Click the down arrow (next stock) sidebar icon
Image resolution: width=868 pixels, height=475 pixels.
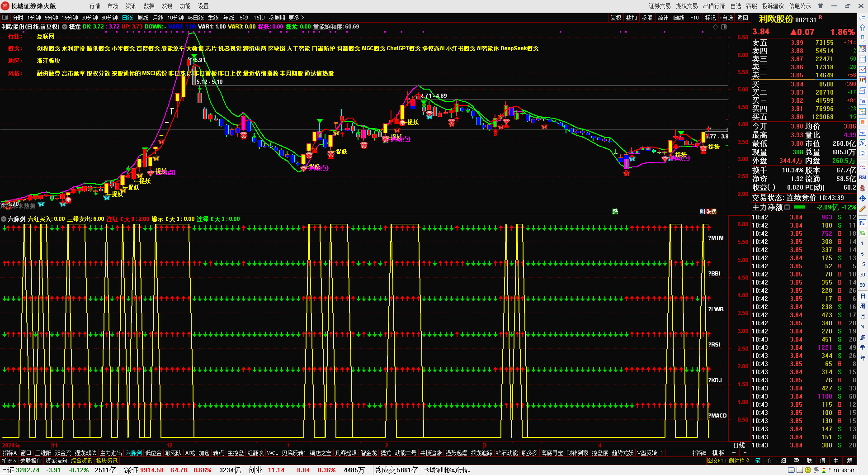click(863, 38)
